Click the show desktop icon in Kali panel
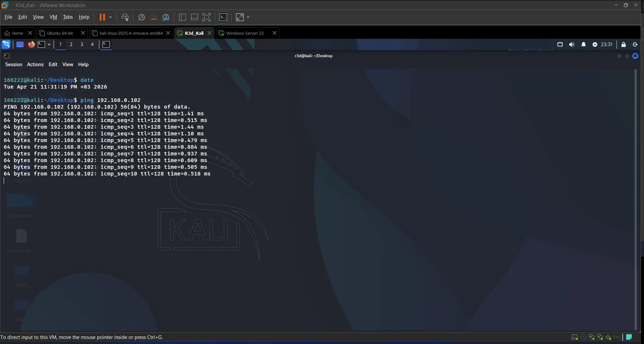The image size is (644, 344). (x=20, y=44)
